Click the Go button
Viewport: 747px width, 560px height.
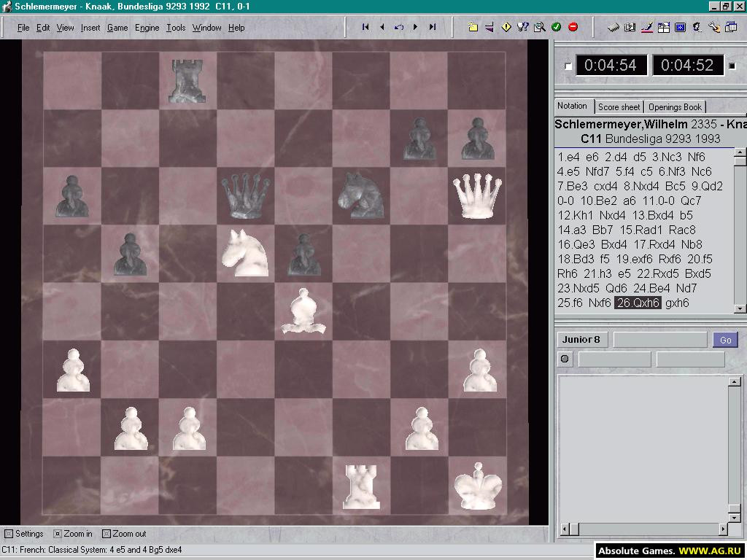[726, 340]
